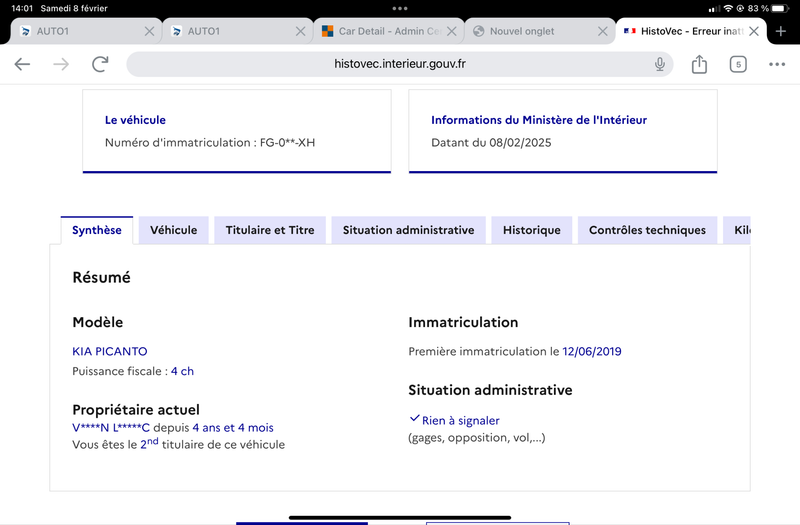
Task: Open the Contrôles techniques tab
Action: [x=647, y=230]
